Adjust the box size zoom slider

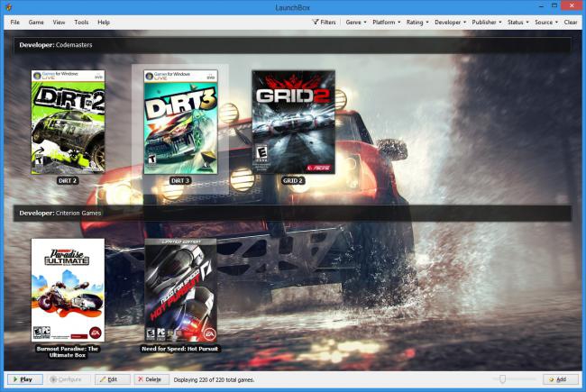(x=503, y=379)
